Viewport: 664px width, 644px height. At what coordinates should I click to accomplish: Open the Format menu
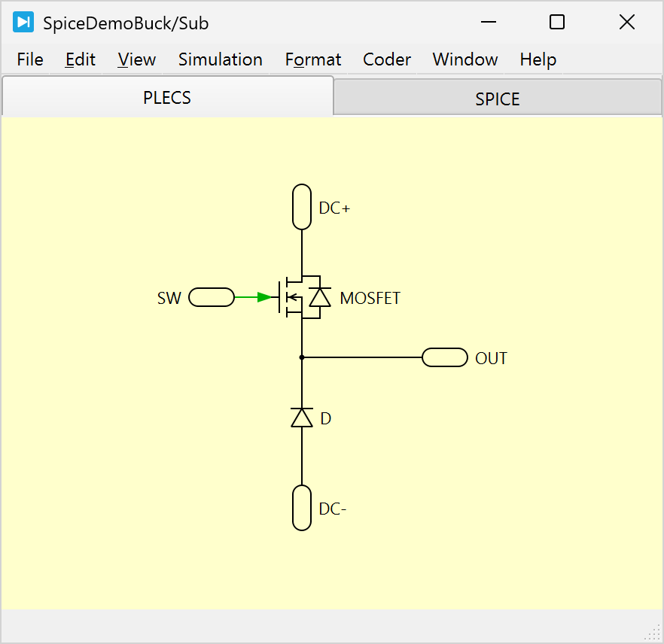pos(313,59)
